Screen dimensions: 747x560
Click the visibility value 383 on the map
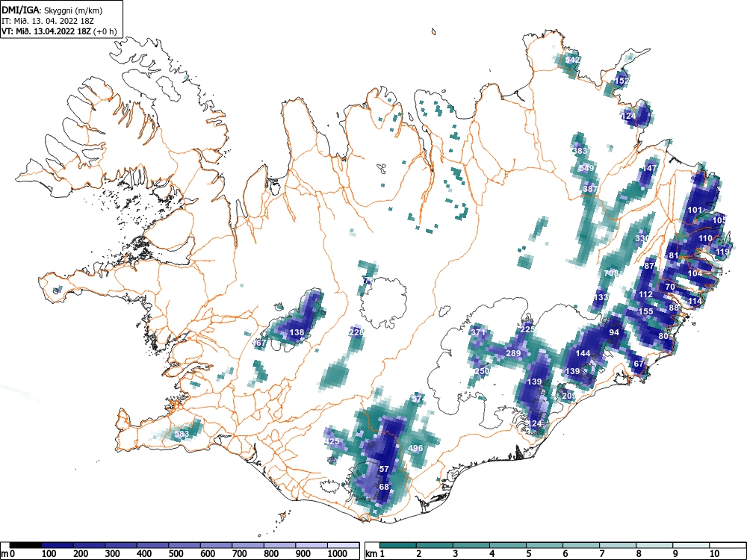(x=580, y=151)
